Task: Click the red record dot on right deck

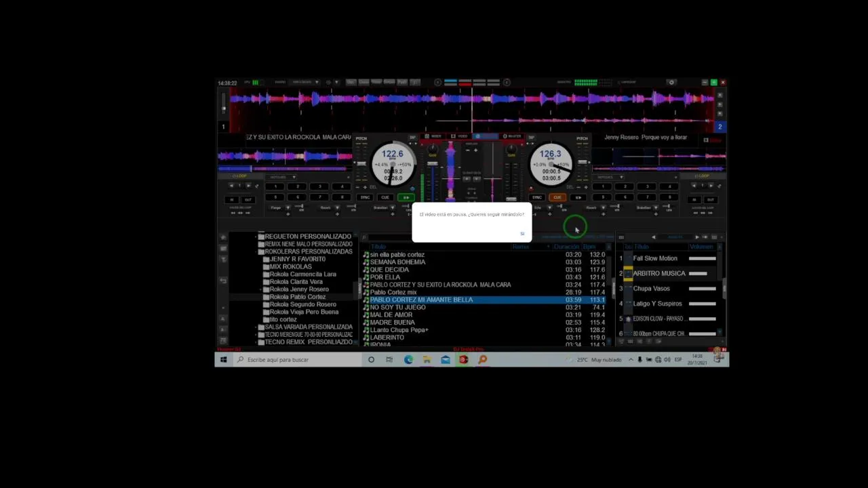Action: [x=531, y=188]
